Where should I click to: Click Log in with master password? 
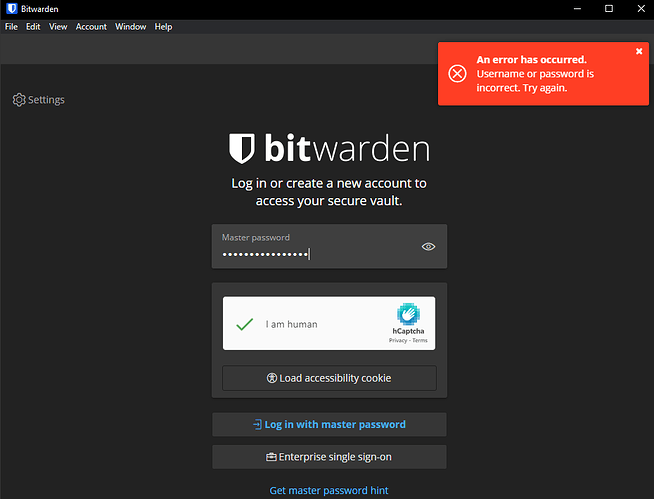pyautogui.click(x=329, y=424)
